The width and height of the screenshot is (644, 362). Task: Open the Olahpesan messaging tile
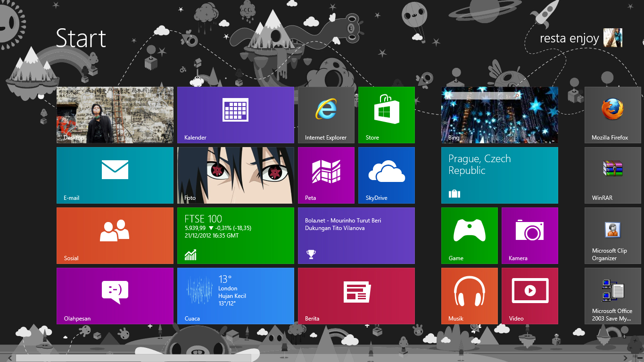115,296
